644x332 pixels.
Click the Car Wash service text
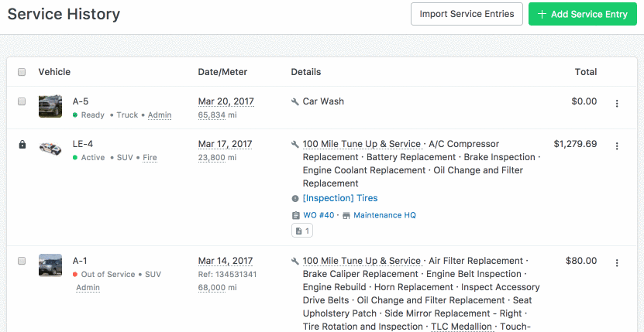(323, 101)
